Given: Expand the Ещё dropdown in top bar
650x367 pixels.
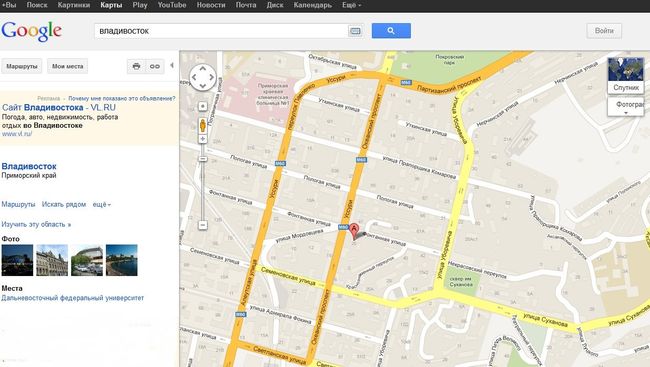Looking at the screenshot, I should pyautogui.click(x=352, y=5).
